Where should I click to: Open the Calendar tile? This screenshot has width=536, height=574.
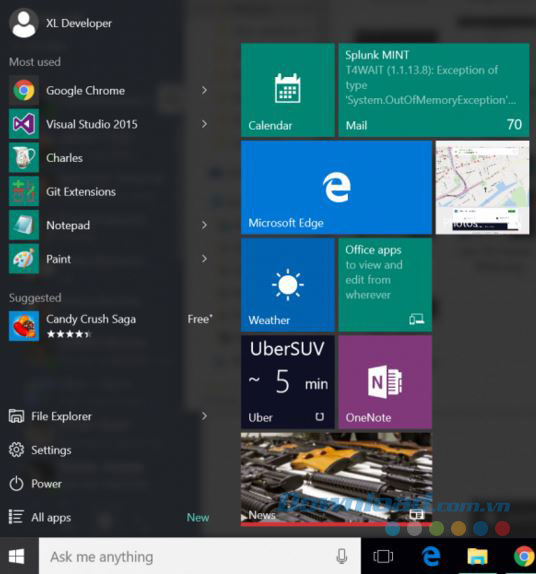288,90
